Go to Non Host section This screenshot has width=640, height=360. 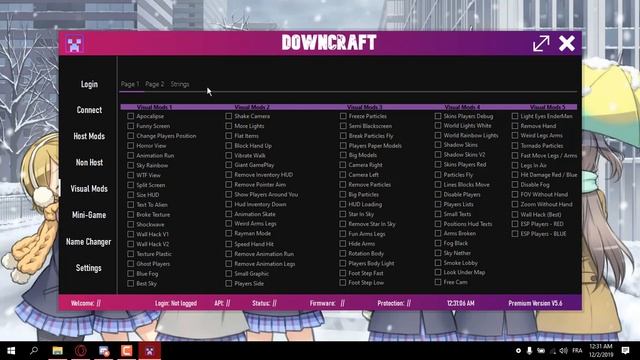coord(89,162)
